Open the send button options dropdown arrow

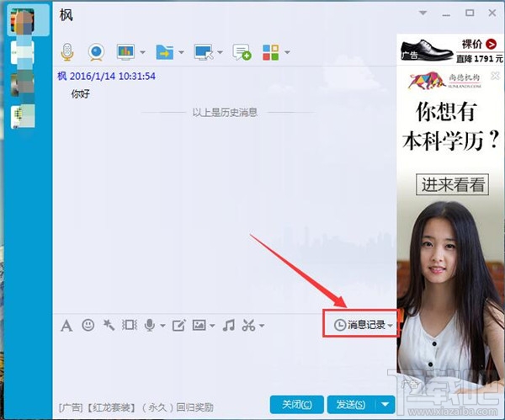[x=385, y=405]
